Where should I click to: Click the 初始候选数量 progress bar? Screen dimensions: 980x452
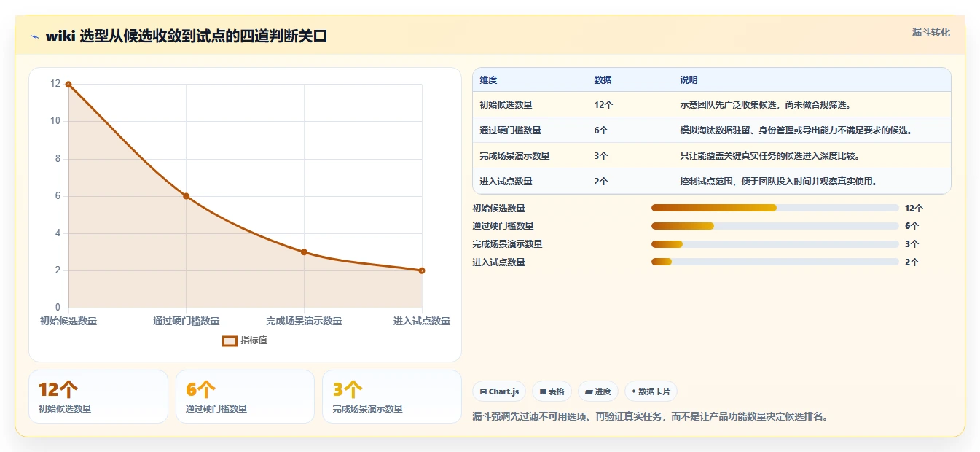[x=775, y=208]
